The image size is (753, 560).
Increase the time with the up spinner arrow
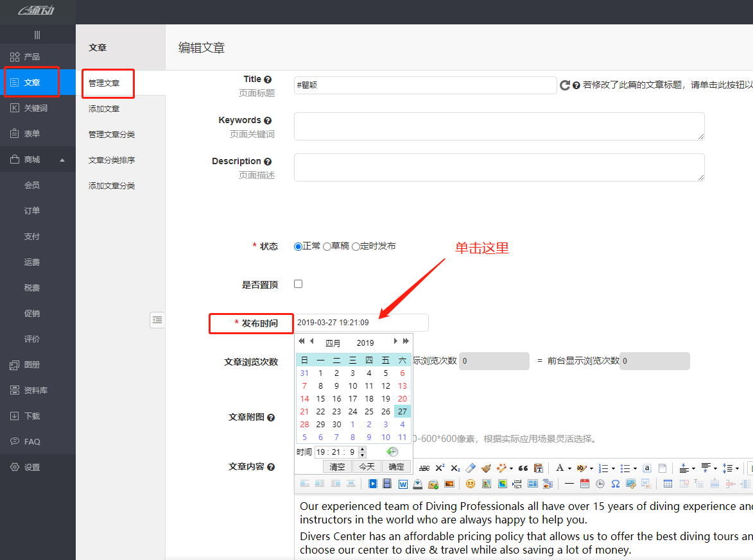click(363, 449)
